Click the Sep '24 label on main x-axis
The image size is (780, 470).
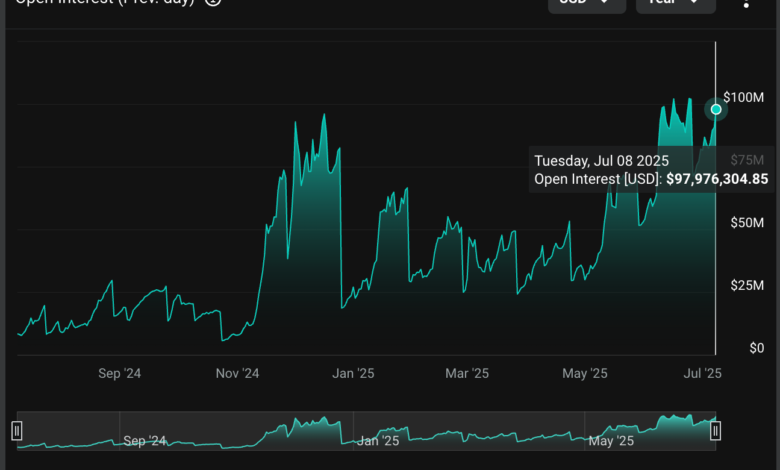[120, 374]
